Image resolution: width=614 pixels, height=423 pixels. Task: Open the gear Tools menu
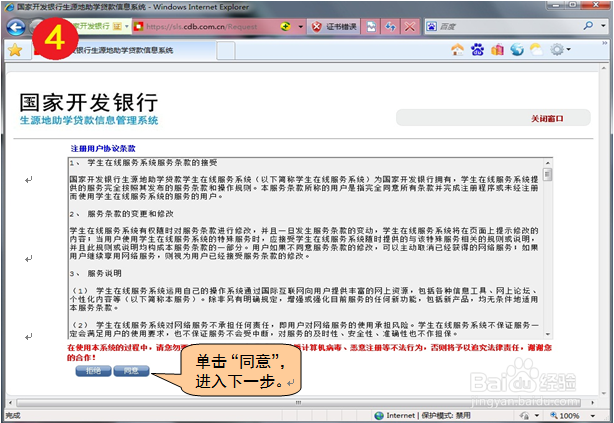tap(560, 50)
